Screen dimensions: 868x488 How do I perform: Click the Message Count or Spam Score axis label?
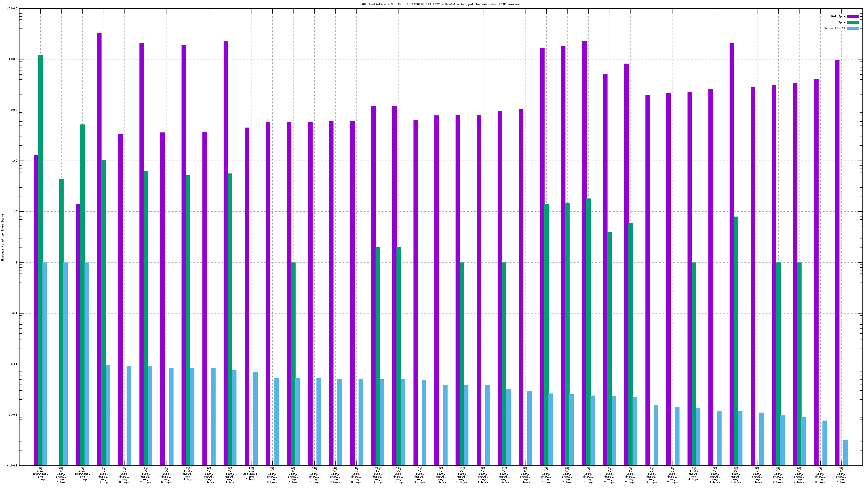(2, 237)
